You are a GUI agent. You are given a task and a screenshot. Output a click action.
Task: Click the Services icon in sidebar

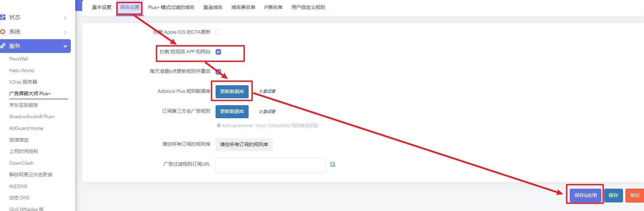pyautogui.click(x=3, y=46)
